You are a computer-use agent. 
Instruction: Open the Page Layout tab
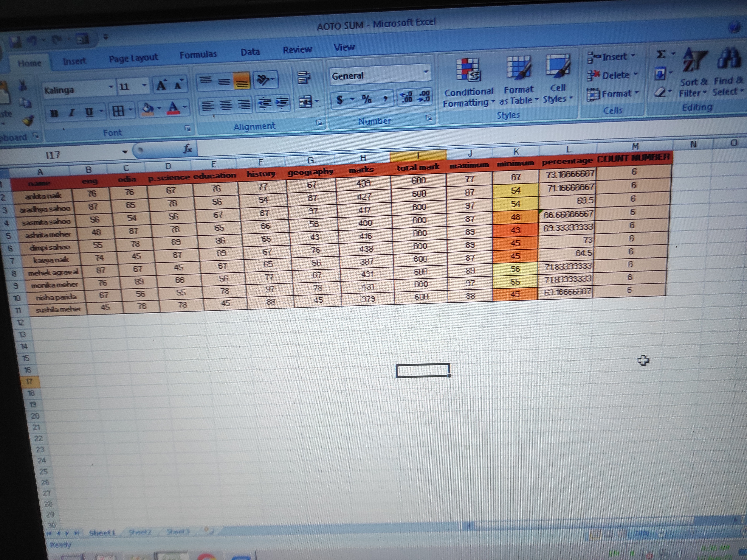click(133, 58)
